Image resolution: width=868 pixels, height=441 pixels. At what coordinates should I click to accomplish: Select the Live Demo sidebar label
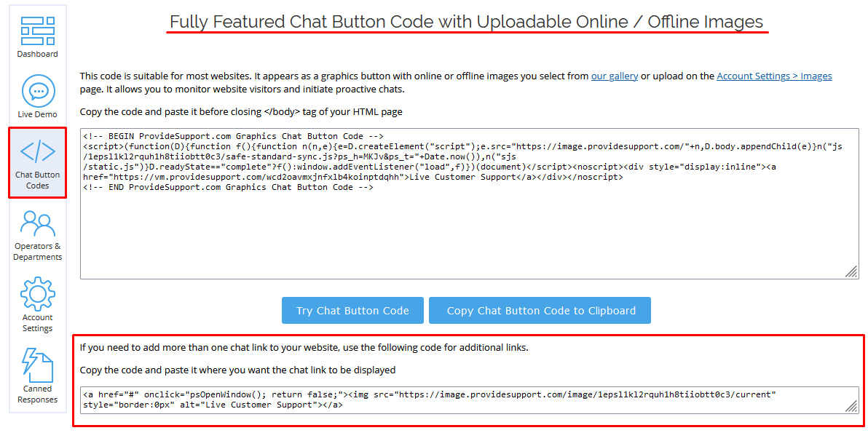(x=37, y=114)
